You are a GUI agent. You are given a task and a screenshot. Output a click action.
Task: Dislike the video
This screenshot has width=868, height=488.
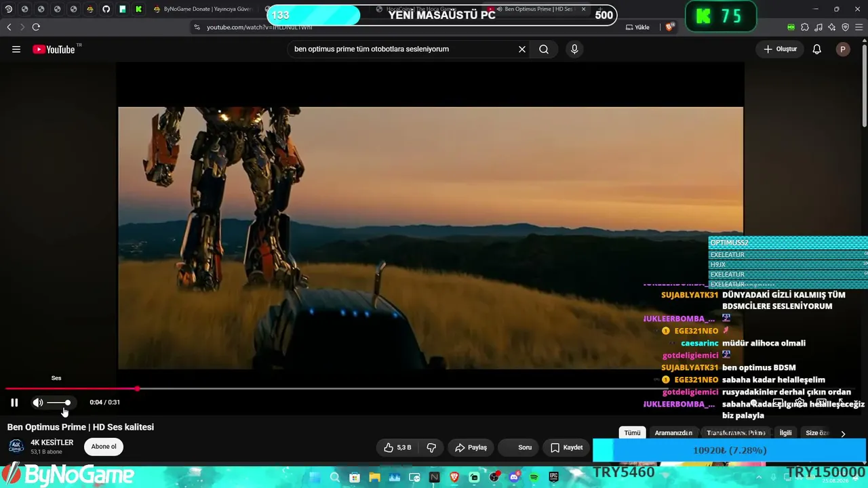pos(431,447)
